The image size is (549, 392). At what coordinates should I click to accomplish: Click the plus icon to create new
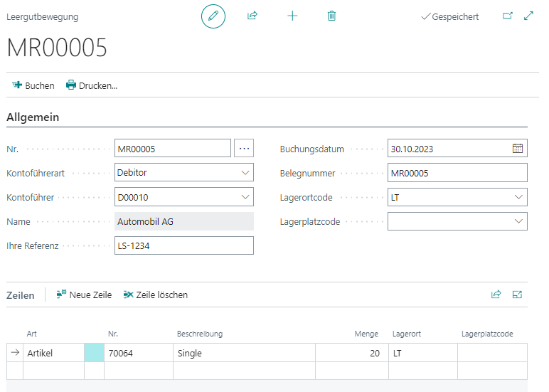292,16
